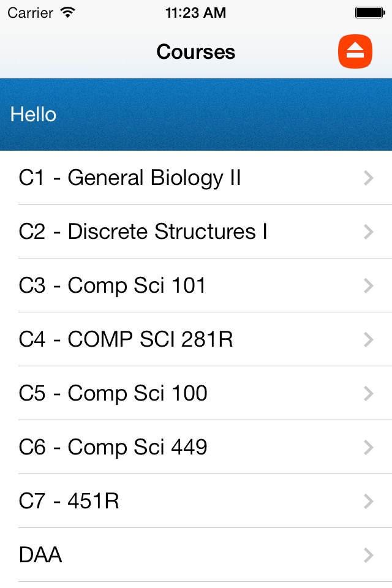The image size is (392, 588).
Task: Click chevron for Comp Sci 449
Action: pos(368,447)
